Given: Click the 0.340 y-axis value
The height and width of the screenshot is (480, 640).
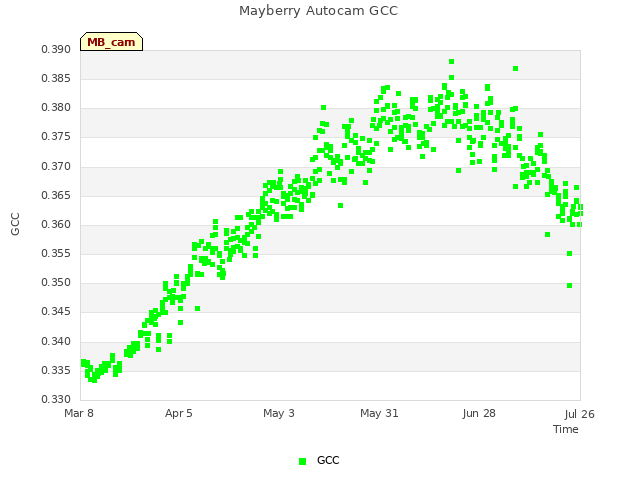Looking at the screenshot, I should coord(56,341).
